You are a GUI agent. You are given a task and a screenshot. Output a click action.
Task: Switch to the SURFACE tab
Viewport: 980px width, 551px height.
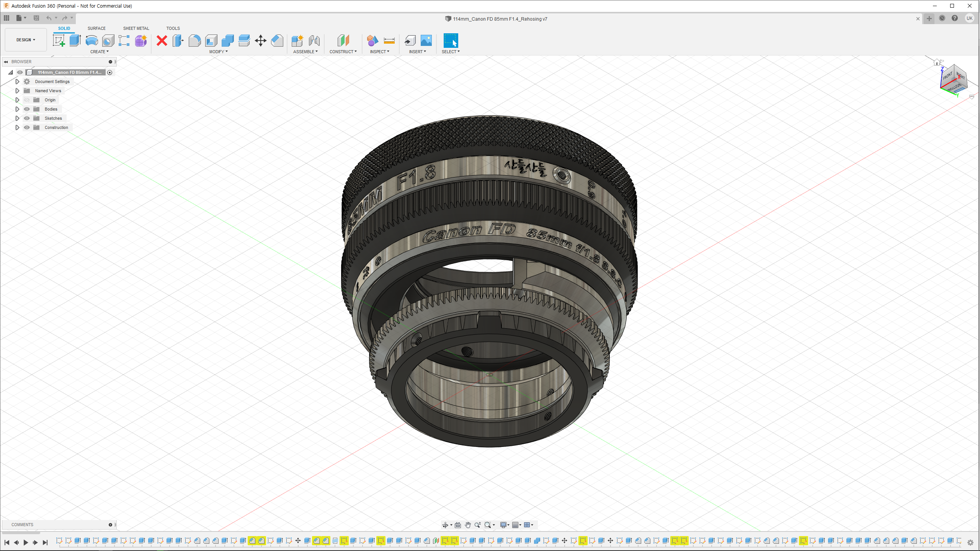coord(96,28)
